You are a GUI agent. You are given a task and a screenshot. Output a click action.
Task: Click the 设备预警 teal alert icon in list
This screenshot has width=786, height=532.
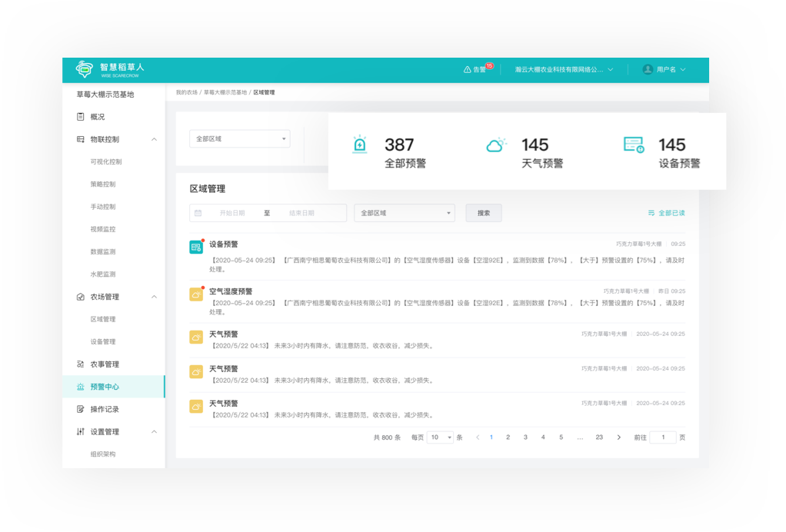(x=196, y=247)
